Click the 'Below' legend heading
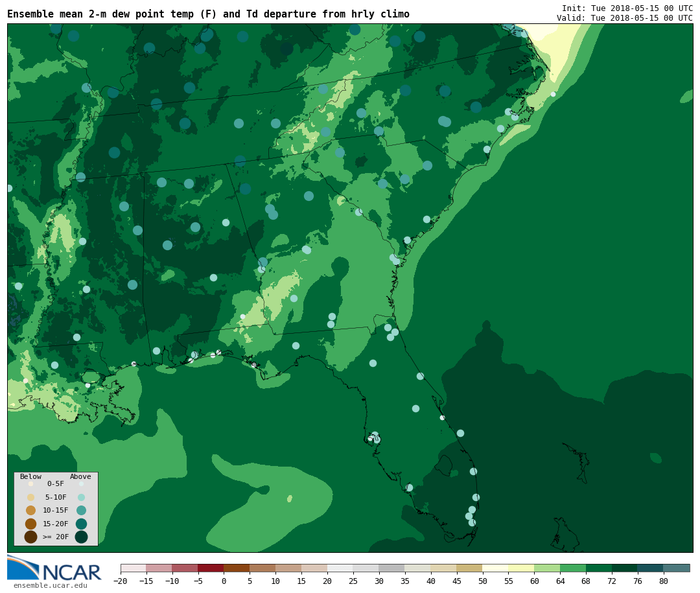This screenshot has width=700, height=593. [31, 476]
